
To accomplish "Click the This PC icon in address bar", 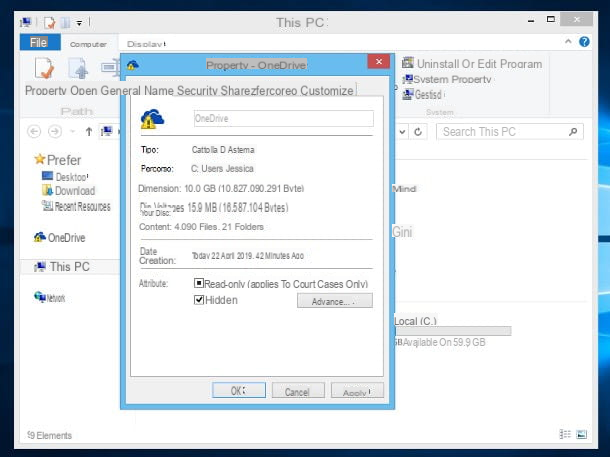I will pyautogui.click(x=107, y=131).
